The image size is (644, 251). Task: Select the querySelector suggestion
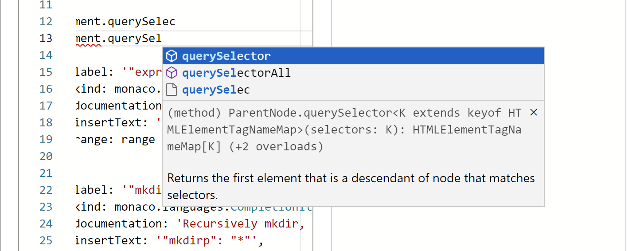[x=226, y=56]
